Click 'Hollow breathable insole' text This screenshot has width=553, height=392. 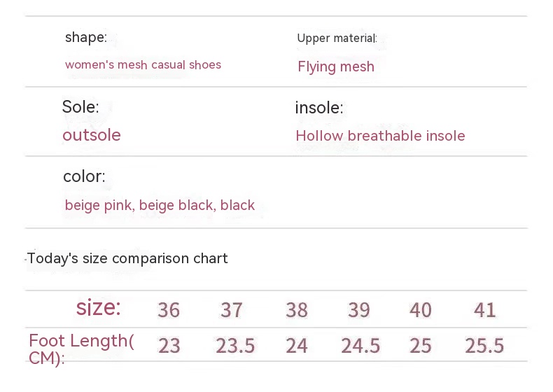[380, 136]
